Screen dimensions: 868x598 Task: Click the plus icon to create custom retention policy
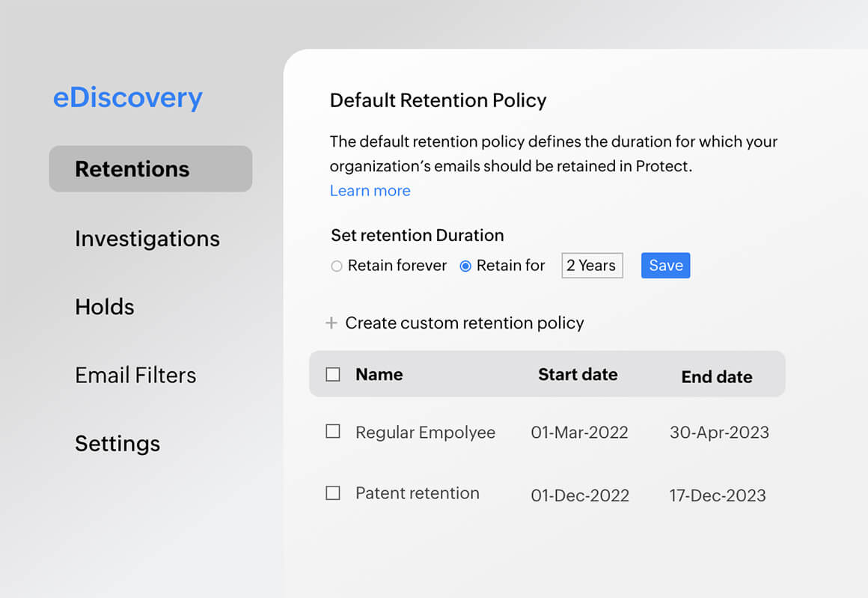coord(331,323)
